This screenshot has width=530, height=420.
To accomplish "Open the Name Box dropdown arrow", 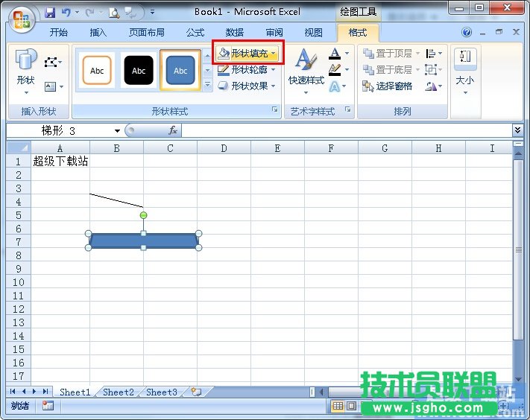I will 117,130.
